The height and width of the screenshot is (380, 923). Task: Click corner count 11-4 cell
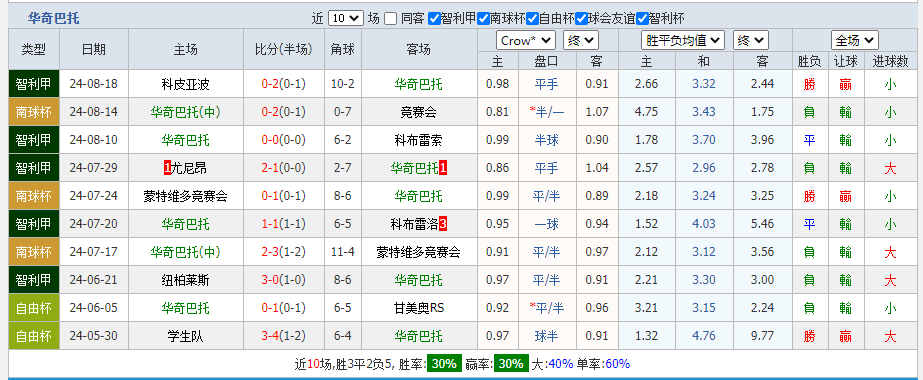pos(343,252)
